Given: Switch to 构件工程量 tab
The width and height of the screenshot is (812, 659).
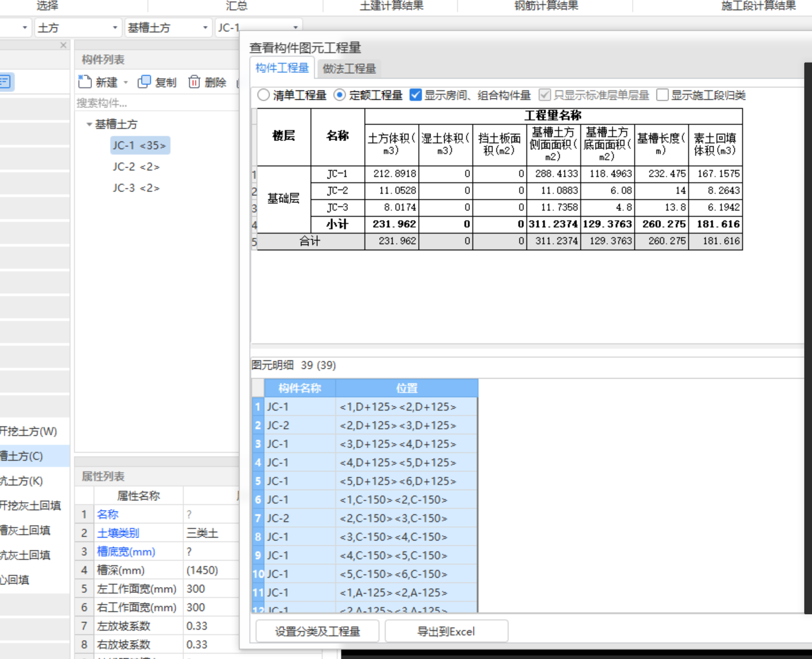Looking at the screenshot, I should [282, 68].
